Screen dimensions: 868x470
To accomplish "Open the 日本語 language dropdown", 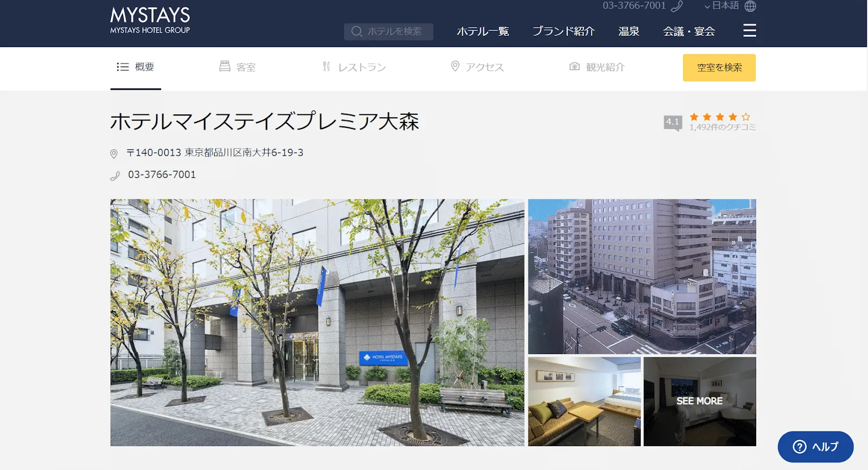I will click(x=722, y=6).
